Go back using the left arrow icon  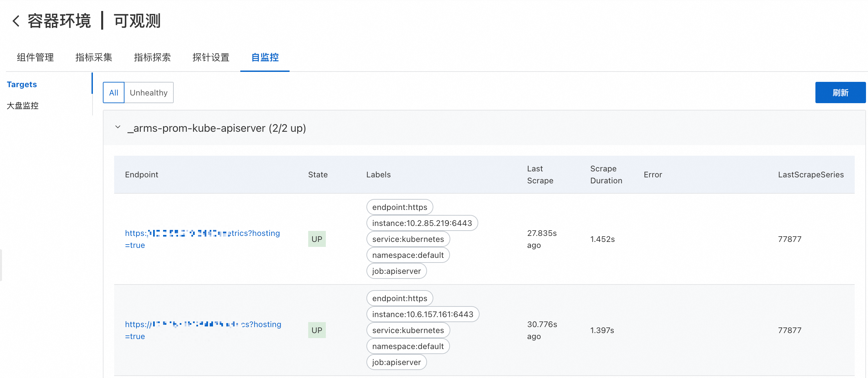[16, 21]
